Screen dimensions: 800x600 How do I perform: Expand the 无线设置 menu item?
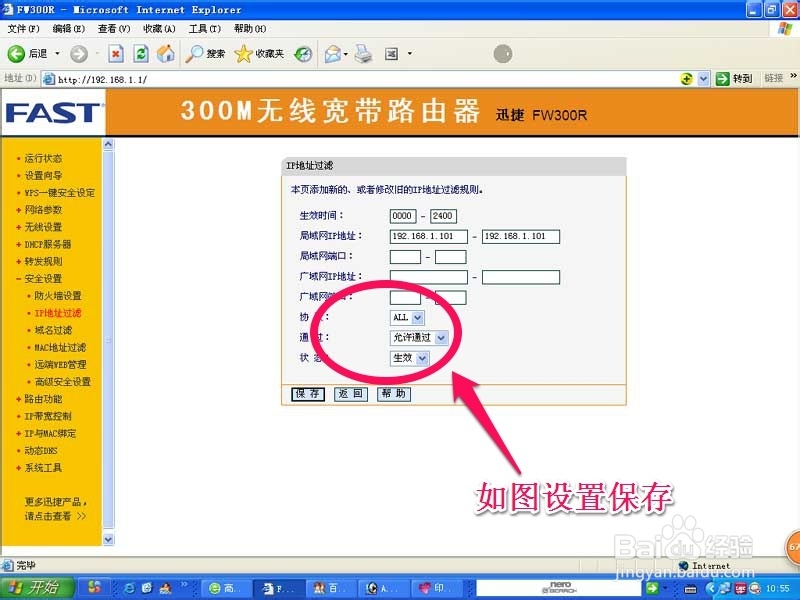(43, 227)
